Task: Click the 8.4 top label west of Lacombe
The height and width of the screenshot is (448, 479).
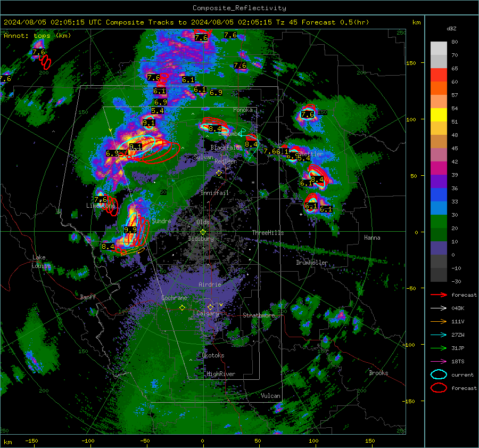Action: click(x=215, y=129)
